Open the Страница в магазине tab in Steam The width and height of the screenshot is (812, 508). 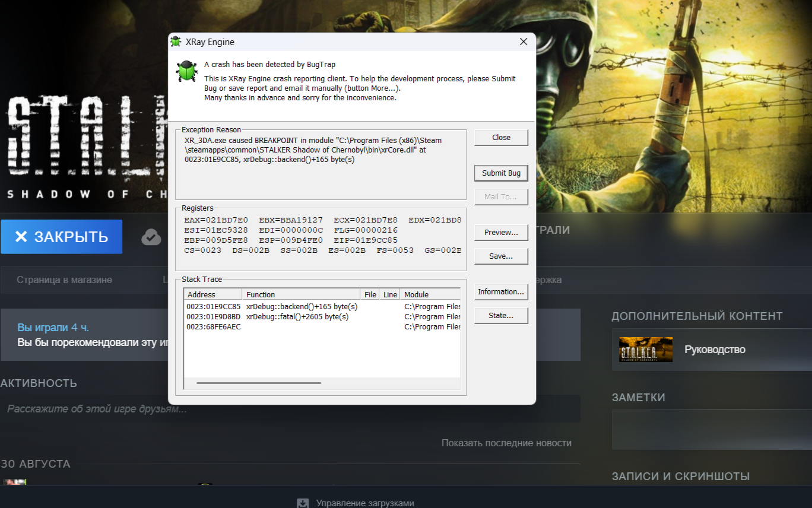[64, 280]
